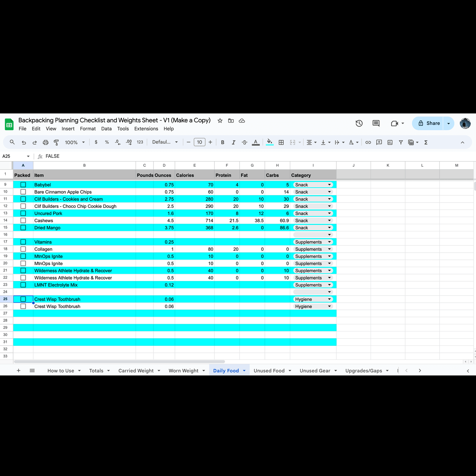
Task: Open the File menu
Action: (22, 129)
